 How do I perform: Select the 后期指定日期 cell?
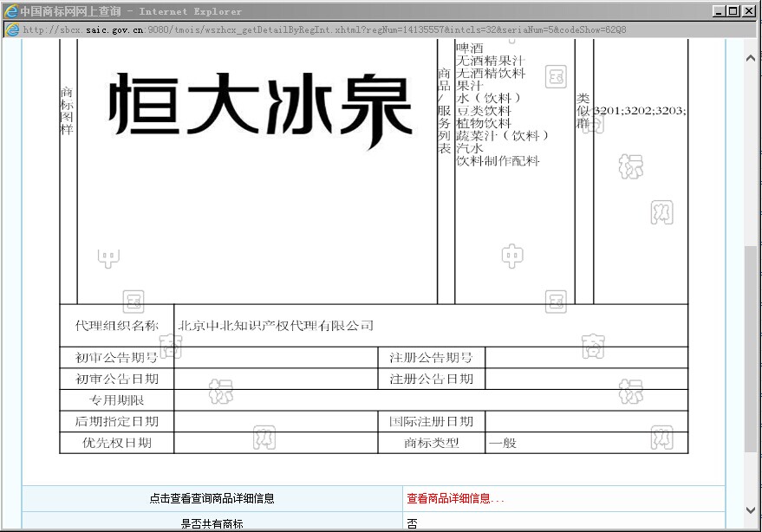117,421
